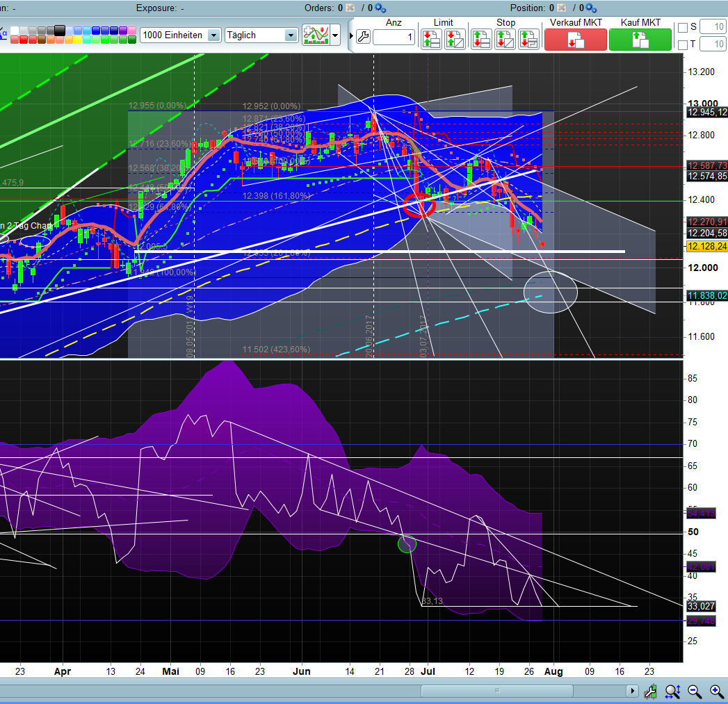Click Fibonacci label 12.955 (0,00%)
This screenshot has height=704, width=728.
[157, 106]
